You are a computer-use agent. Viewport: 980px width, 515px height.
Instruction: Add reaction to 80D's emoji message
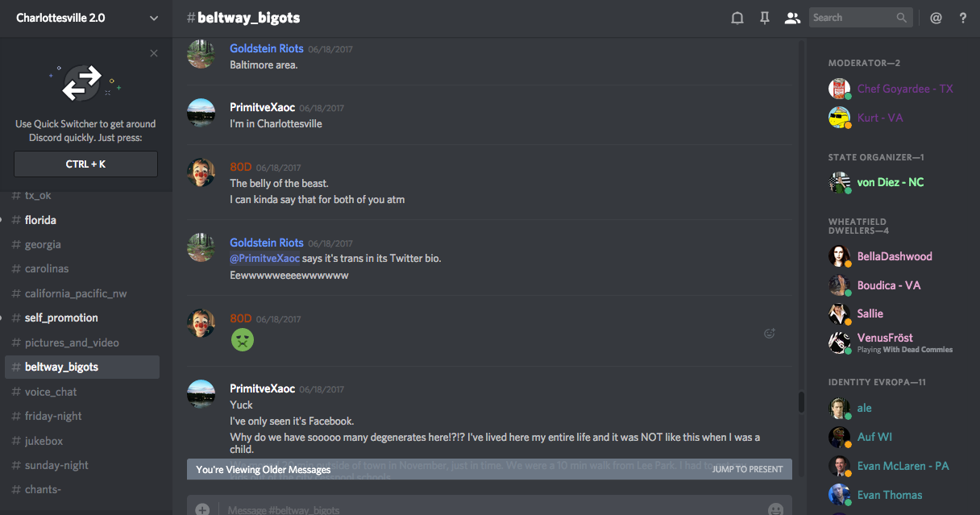coord(770,334)
